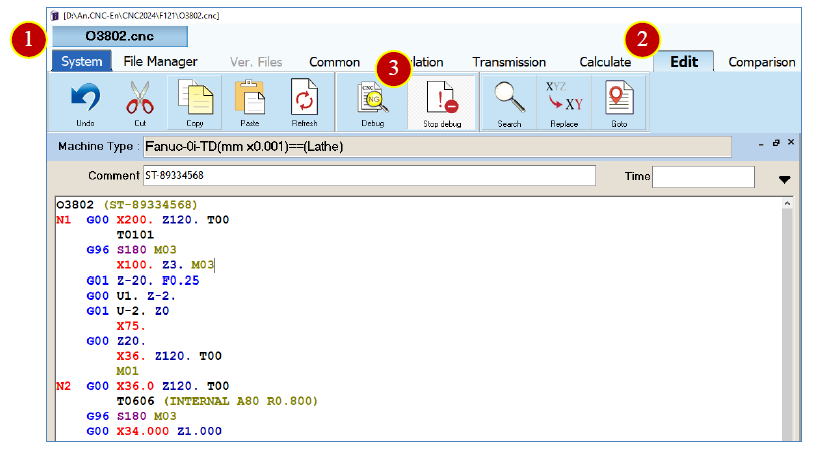The width and height of the screenshot is (839, 471).
Task: Select the Calculate tab
Action: point(605,62)
